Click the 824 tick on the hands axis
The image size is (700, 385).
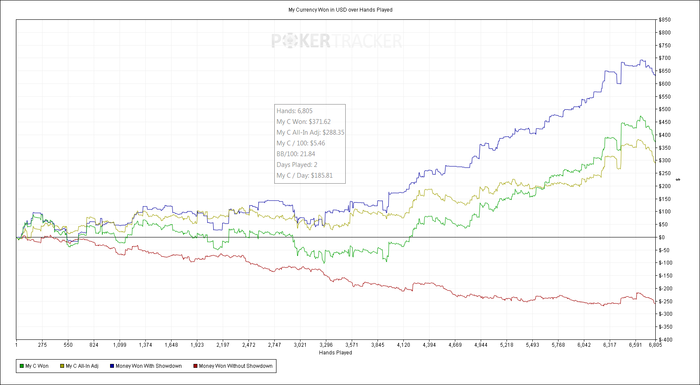(94, 345)
